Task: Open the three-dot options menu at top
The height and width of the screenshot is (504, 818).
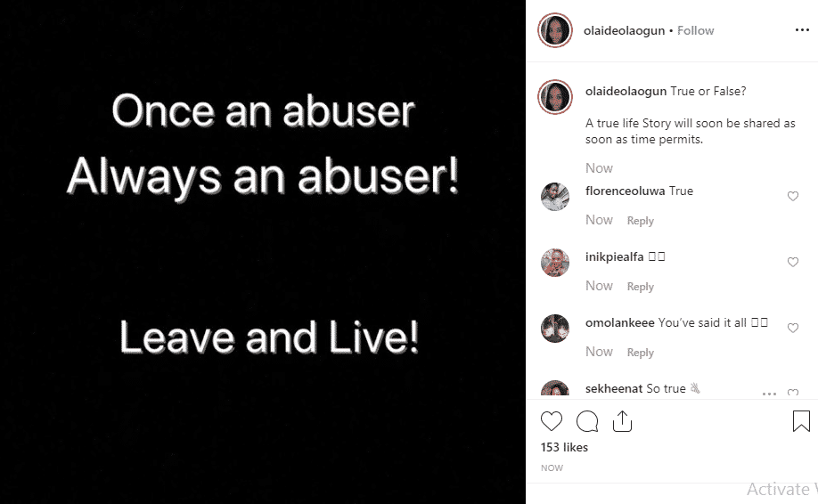Action: (802, 30)
